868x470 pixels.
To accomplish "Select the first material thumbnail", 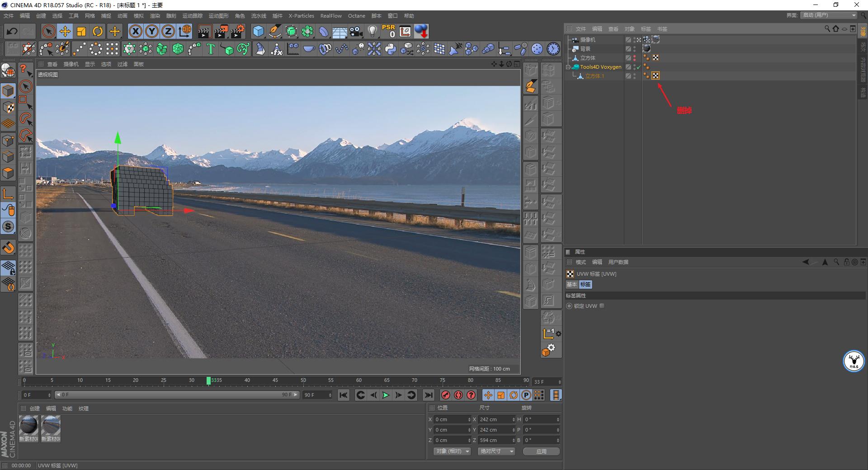I will 28,426.
